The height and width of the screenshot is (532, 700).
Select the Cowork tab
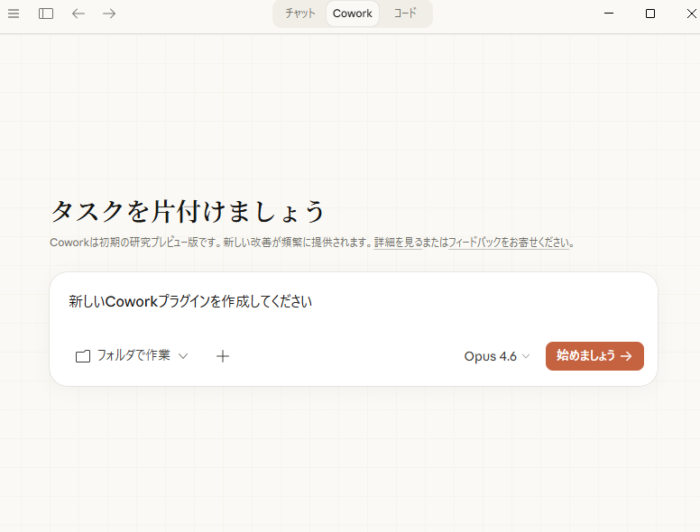(352, 14)
